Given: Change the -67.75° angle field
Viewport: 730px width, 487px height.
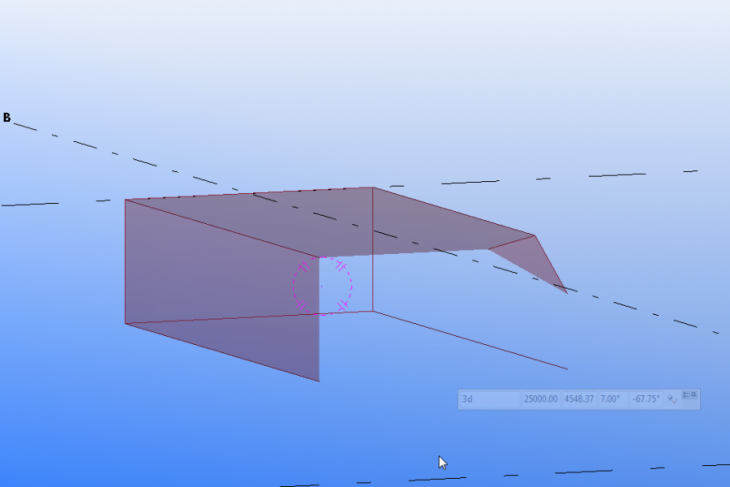Looking at the screenshot, I should point(646,399).
